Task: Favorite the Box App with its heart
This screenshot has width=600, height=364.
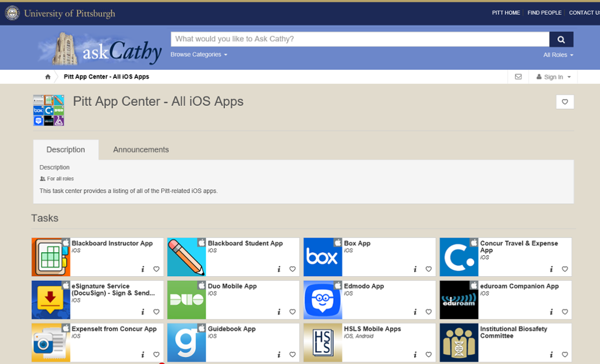Action: pos(428,269)
